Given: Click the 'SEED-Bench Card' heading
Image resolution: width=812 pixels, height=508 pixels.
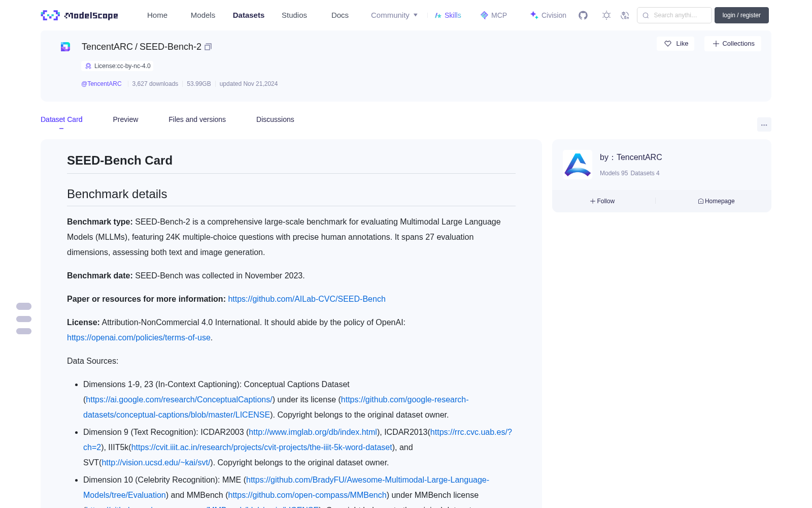Looking at the screenshot, I should pos(120,161).
